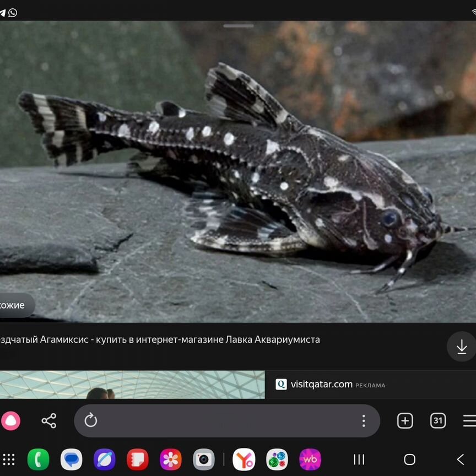Launch the Wildberries wb app
The width and height of the screenshot is (476, 476).
(x=310, y=459)
